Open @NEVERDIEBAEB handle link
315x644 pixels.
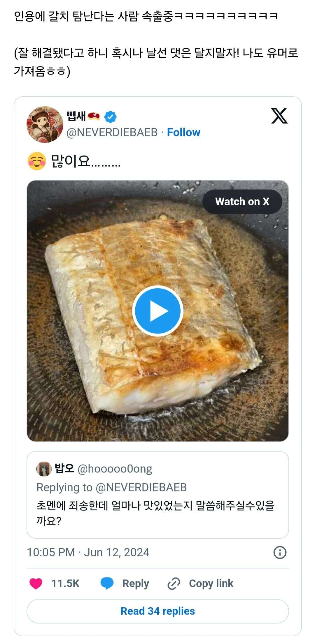112,133
